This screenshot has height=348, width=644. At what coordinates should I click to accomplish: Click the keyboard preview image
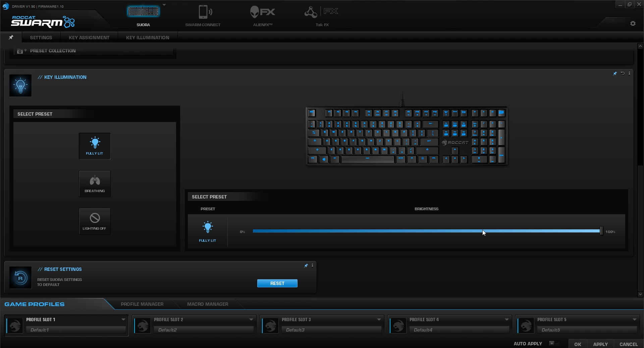click(x=407, y=136)
